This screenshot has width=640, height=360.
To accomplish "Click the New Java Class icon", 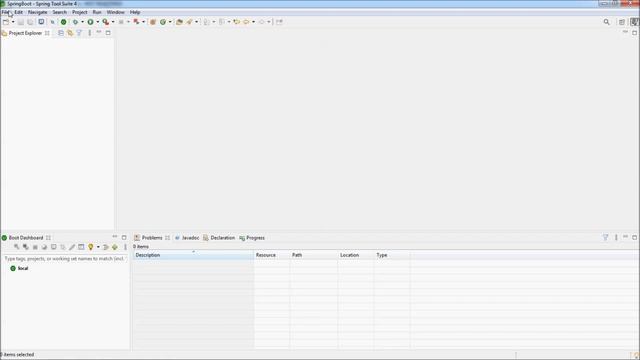I will 163,22.
